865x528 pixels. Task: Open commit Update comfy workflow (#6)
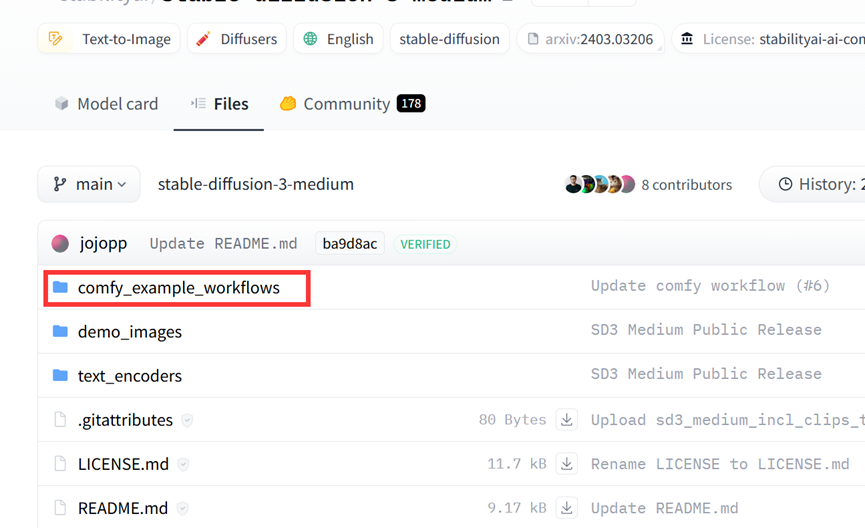click(x=711, y=286)
